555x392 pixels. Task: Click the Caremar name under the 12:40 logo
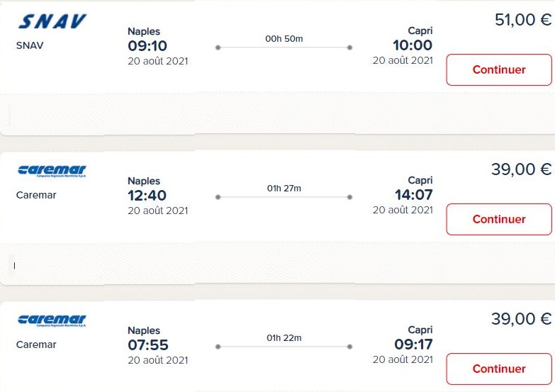click(36, 195)
